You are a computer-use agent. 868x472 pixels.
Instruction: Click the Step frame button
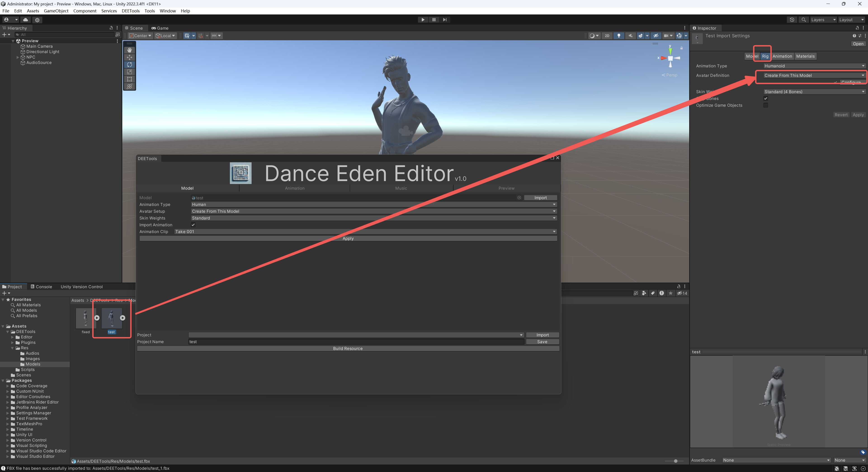pyautogui.click(x=445, y=19)
